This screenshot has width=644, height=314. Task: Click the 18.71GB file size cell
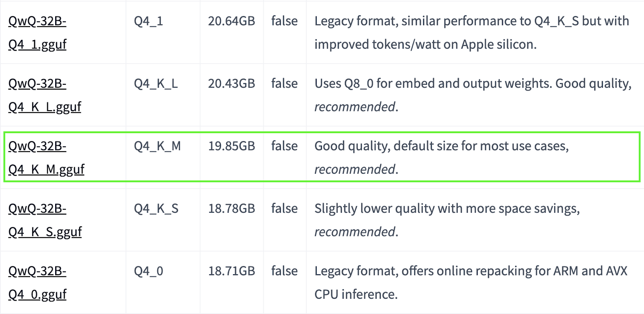[x=231, y=271]
